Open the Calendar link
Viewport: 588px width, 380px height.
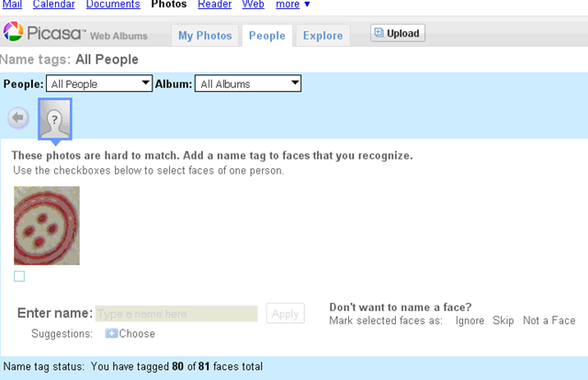[53, 4]
